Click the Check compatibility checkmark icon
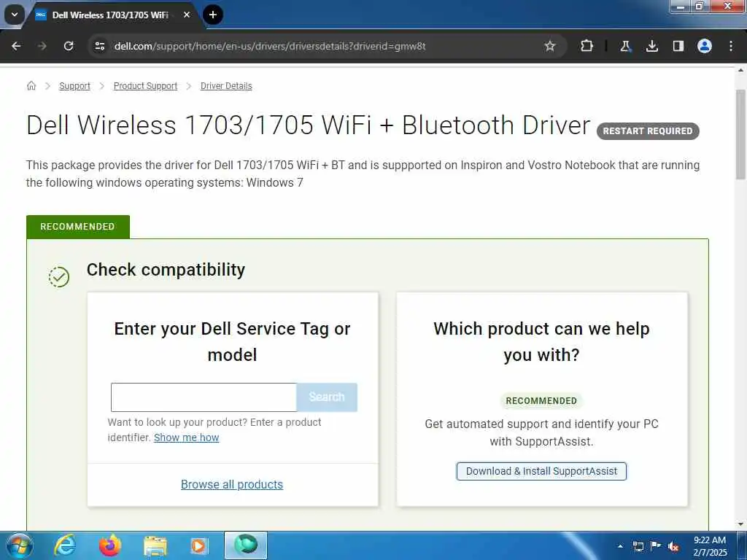The height and width of the screenshot is (560, 747). (59, 276)
